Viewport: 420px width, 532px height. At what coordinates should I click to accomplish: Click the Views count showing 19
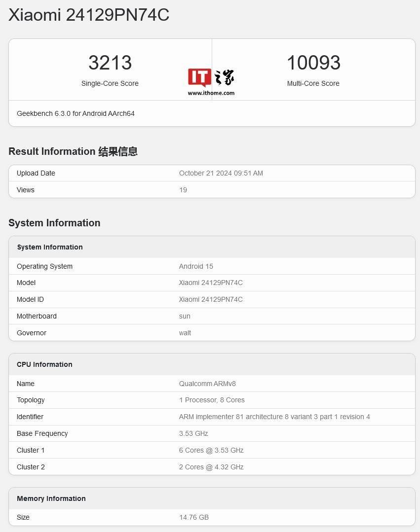(x=183, y=190)
